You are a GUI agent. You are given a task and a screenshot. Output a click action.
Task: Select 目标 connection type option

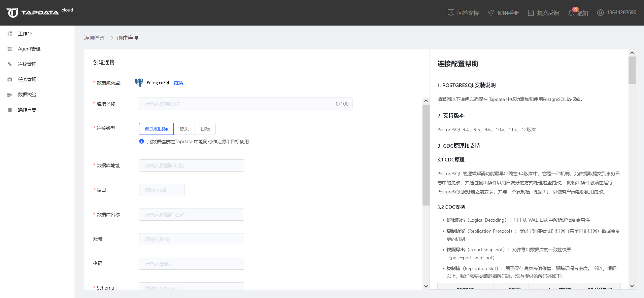tap(205, 129)
